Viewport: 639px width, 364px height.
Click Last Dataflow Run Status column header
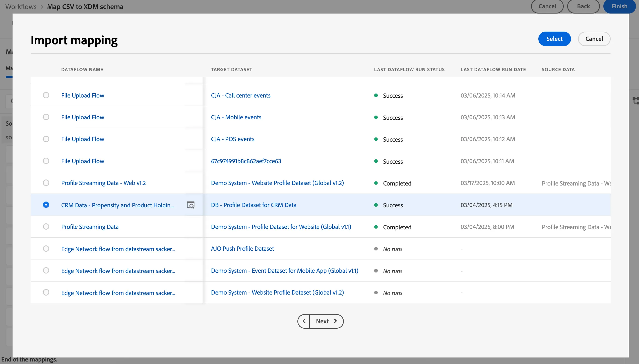click(x=409, y=69)
